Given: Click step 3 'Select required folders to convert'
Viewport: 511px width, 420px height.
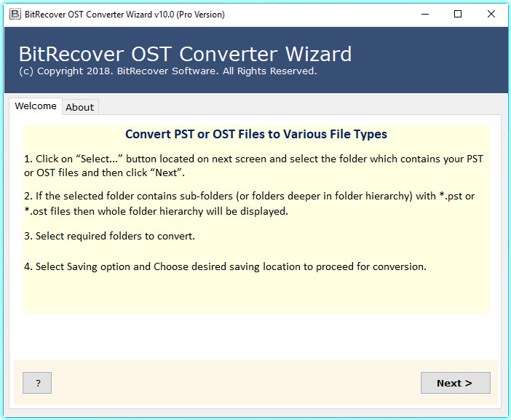Looking at the screenshot, I should click(x=109, y=236).
